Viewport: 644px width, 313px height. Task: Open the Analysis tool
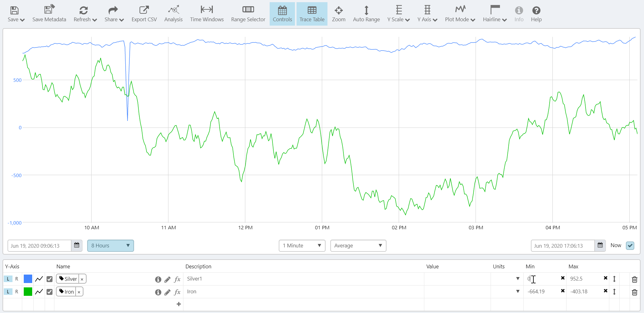coord(173,10)
